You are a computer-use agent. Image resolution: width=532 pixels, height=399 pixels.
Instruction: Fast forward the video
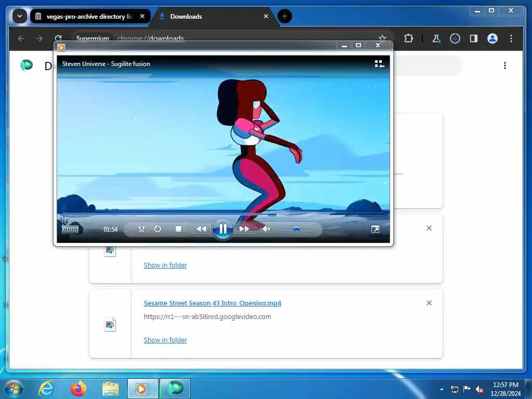pos(244,229)
